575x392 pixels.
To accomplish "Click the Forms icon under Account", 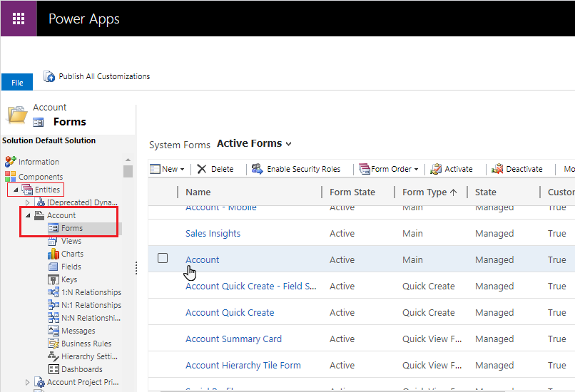I will point(54,228).
